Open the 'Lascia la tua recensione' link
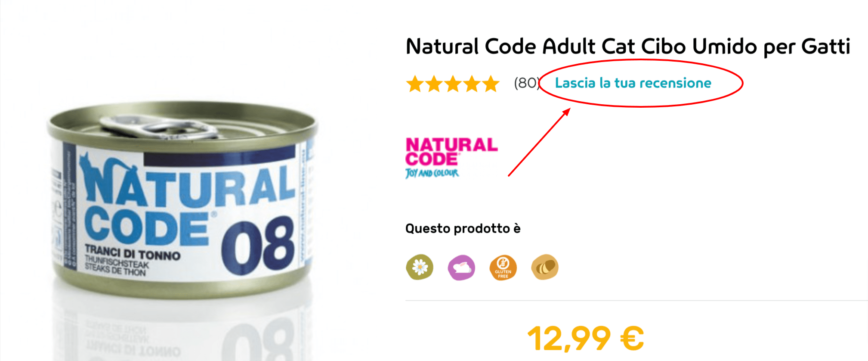Screen dimensions: 868x361 (633, 83)
